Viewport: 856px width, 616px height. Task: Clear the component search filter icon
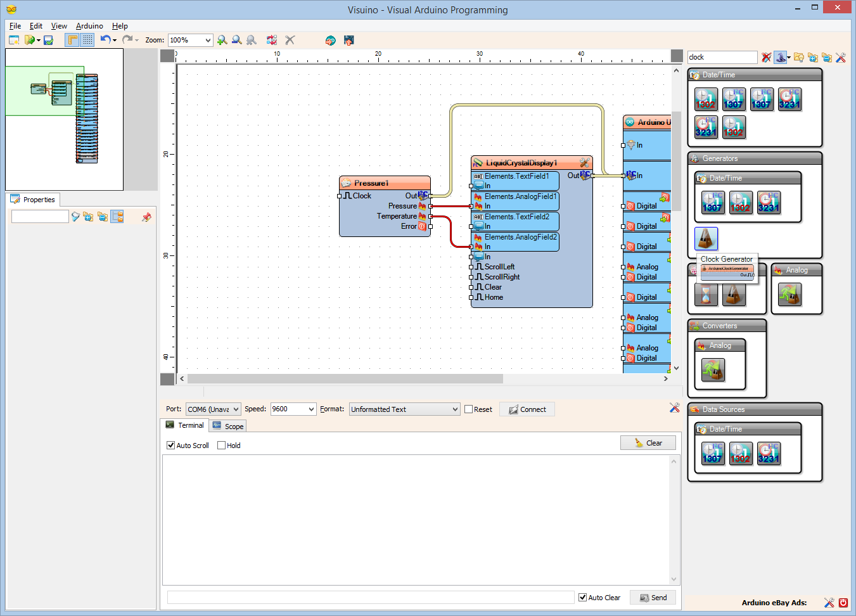click(766, 58)
